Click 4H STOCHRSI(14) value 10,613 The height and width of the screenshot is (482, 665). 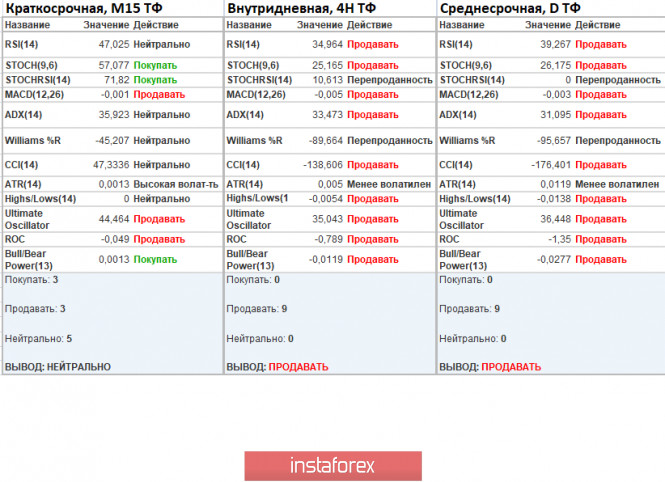click(327, 80)
